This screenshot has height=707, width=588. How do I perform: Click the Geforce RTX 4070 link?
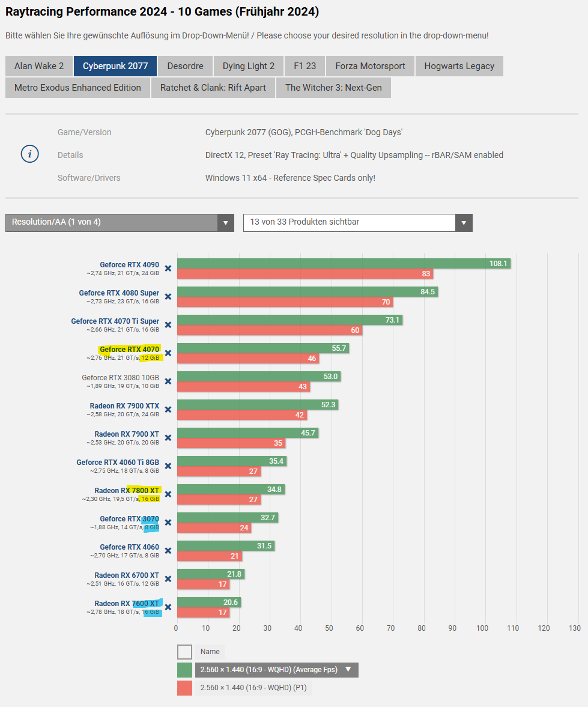click(129, 350)
